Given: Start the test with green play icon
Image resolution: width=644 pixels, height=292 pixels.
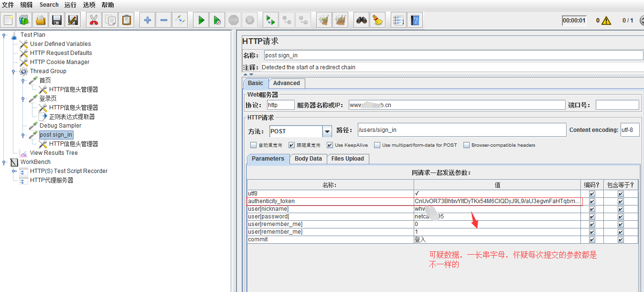Looking at the screenshot, I should point(201,20).
